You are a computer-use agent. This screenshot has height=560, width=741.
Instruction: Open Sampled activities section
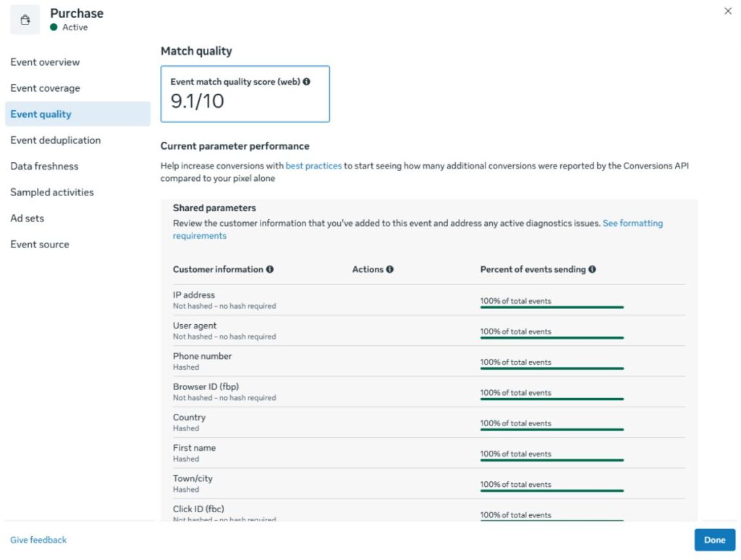point(52,192)
